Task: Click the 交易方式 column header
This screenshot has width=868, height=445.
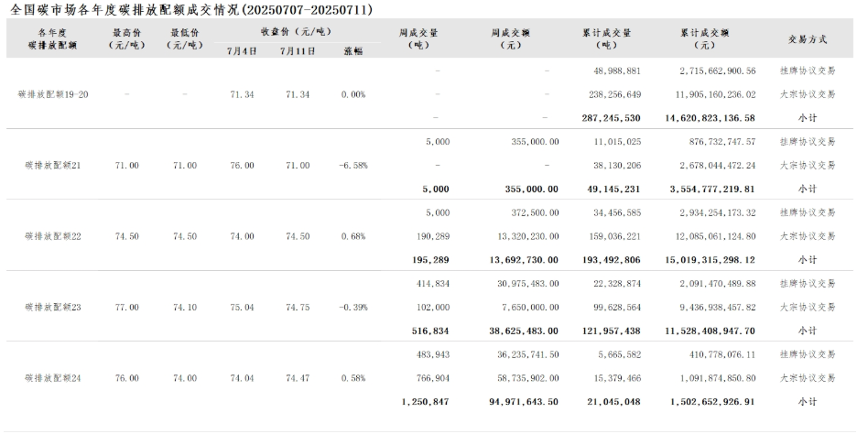Action: (x=807, y=39)
